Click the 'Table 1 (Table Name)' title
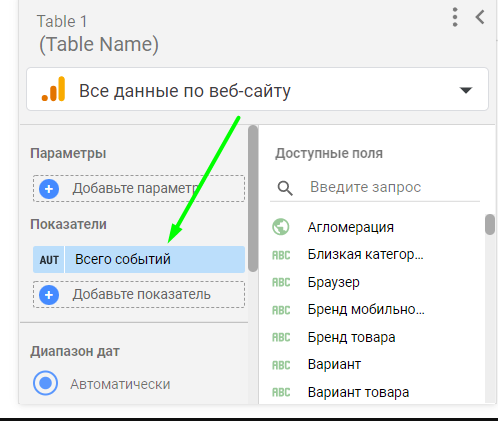 pos(98,33)
